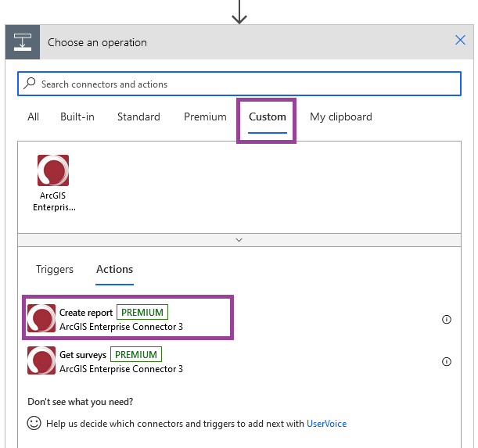Open the Standard connectors tab
The width and height of the screenshot is (478, 448).
(138, 116)
